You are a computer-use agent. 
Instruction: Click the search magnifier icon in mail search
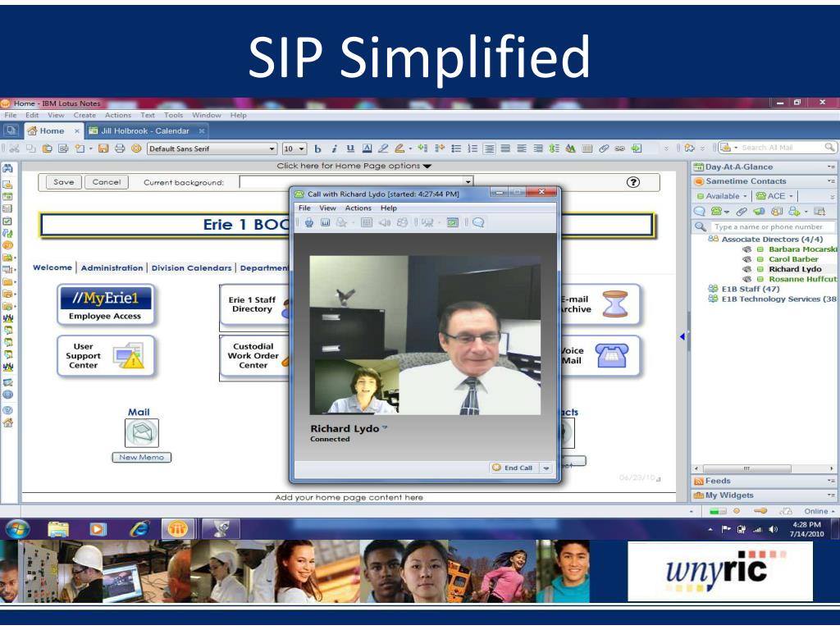click(829, 148)
